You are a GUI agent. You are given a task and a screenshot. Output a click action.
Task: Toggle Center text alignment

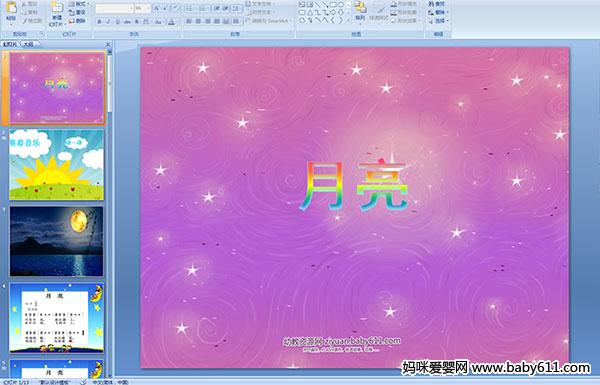(198, 21)
